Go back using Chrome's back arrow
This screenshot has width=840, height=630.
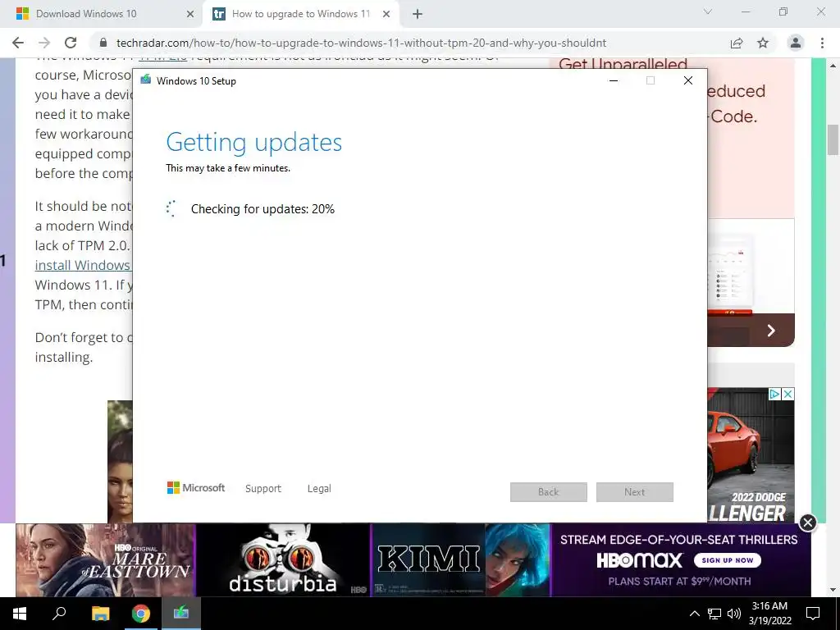[18, 43]
